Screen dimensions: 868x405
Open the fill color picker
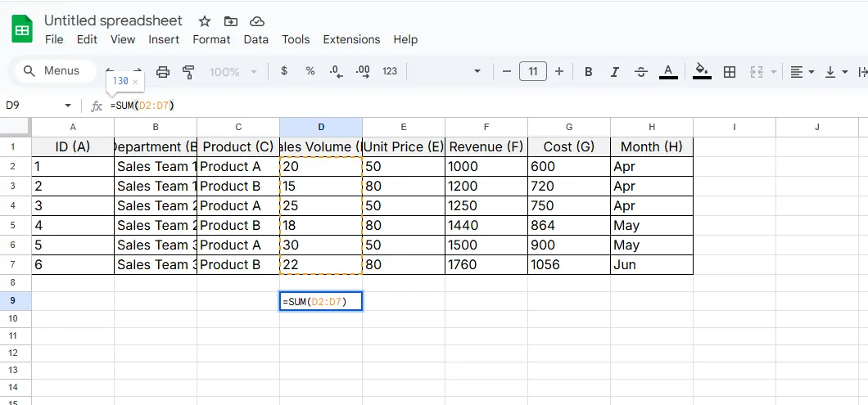tap(702, 72)
